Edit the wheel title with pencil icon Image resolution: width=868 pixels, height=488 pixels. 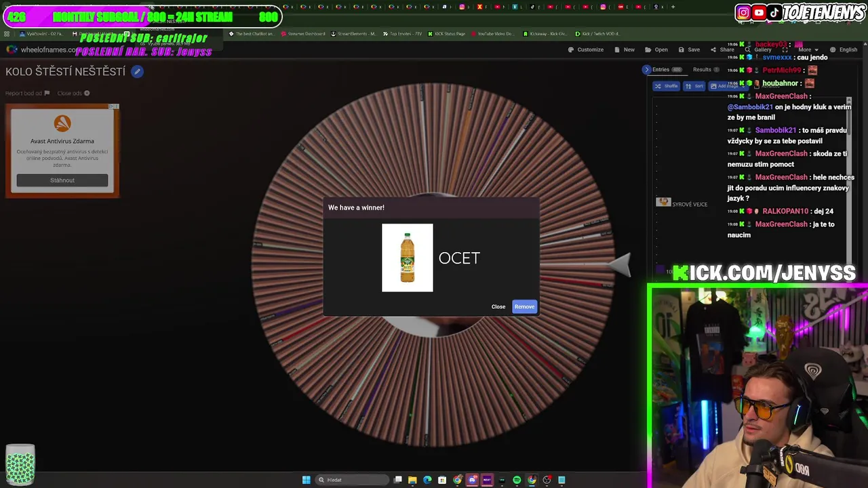tap(137, 71)
